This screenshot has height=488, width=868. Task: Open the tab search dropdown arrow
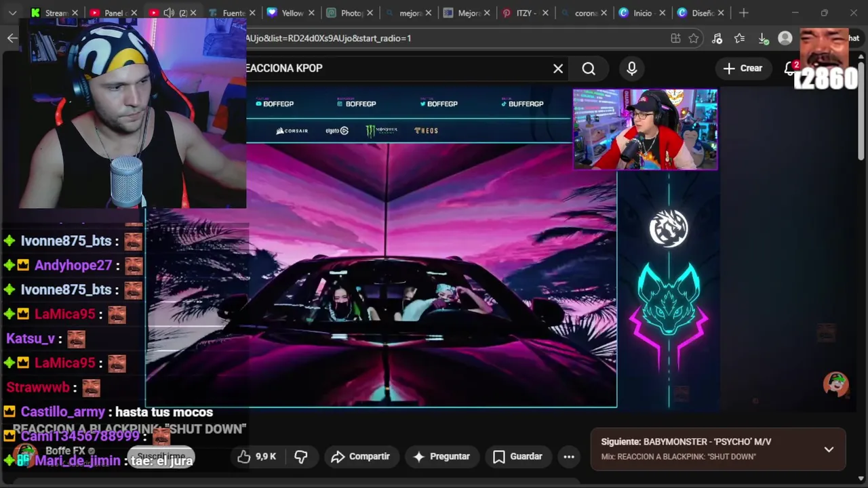(12, 13)
